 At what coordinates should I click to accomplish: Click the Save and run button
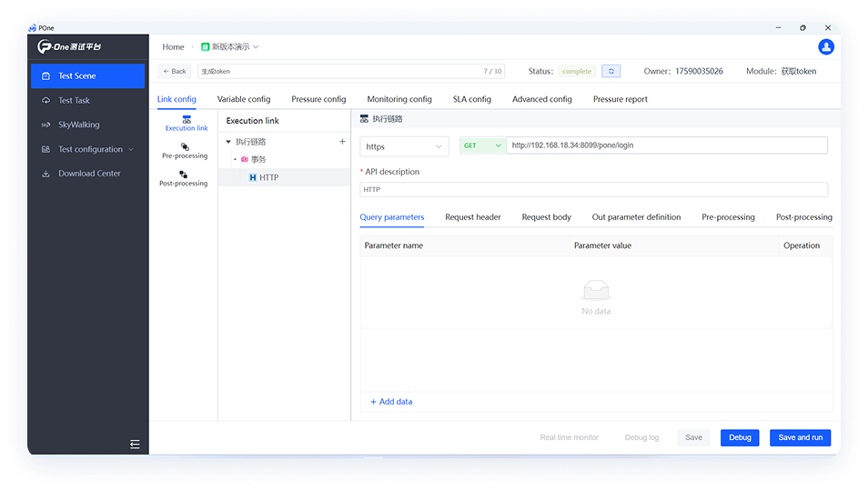(800, 437)
